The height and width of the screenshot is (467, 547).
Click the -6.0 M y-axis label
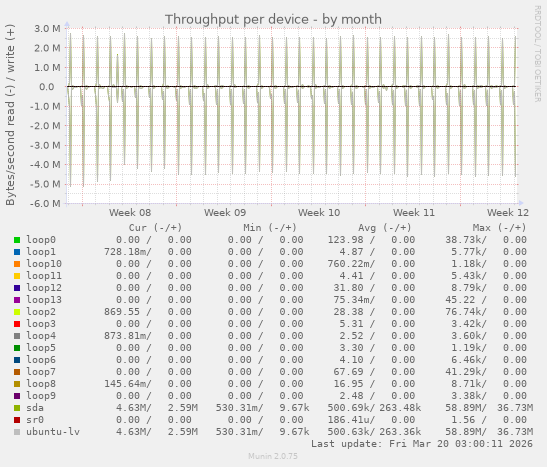[45, 203]
